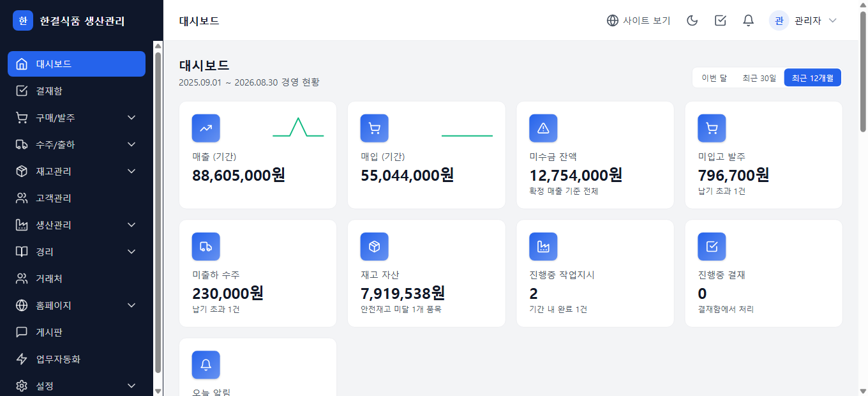Click the 수주/출하 truck icon in sidebar

(22, 144)
